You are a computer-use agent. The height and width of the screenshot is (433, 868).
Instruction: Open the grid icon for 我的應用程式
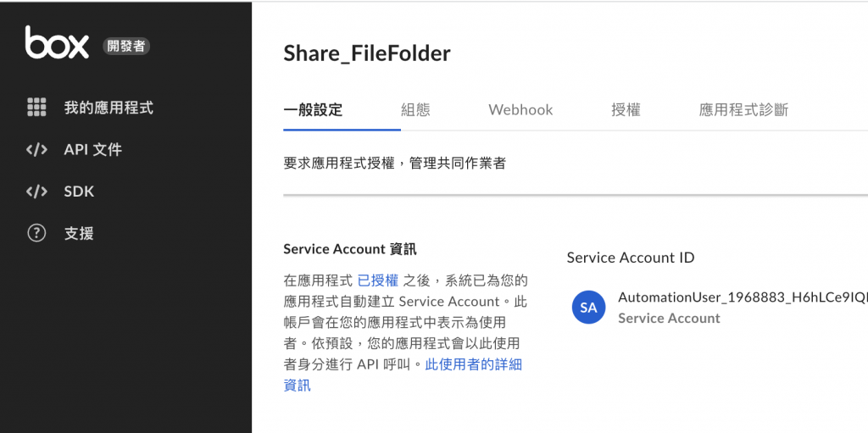click(36, 108)
